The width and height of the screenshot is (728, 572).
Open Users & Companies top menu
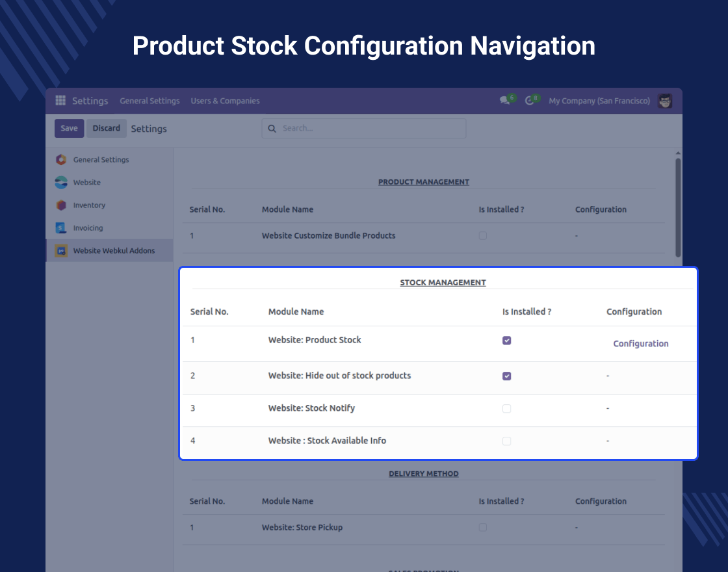click(x=225, y=101)
